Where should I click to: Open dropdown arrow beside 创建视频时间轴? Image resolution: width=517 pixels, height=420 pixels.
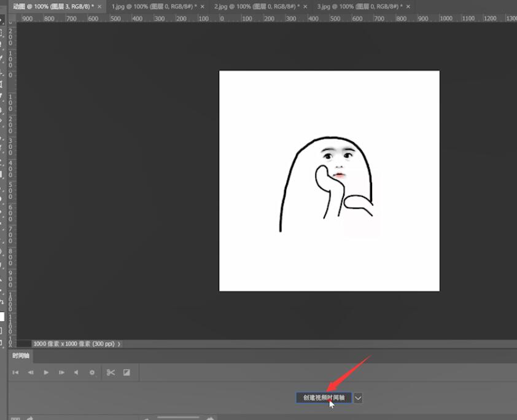tap(358, 398)
